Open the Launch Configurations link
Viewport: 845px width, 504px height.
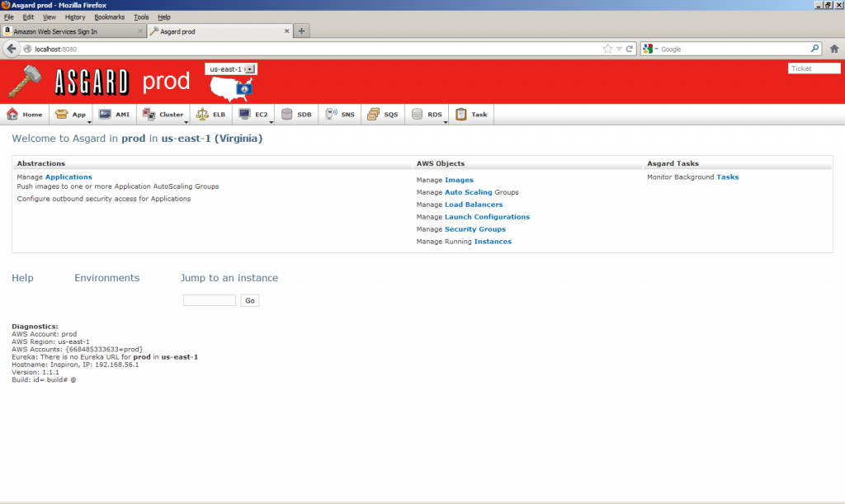pos(487,217)
